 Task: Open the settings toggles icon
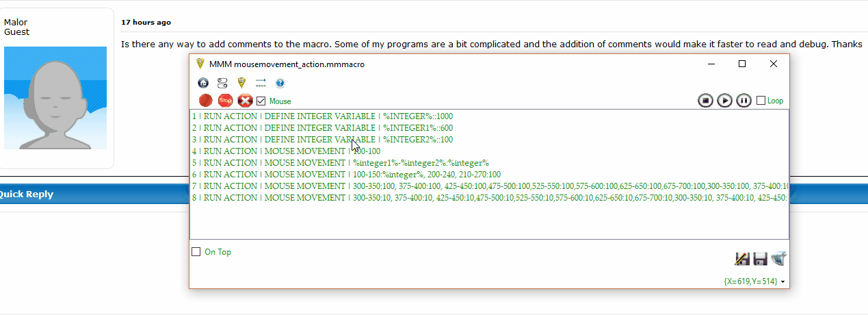pos(222,83)
